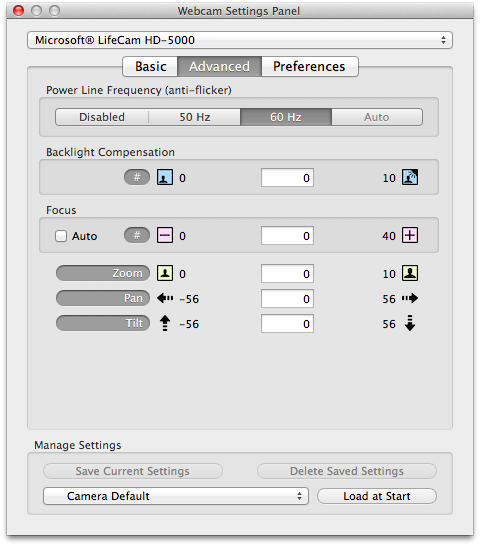Select 60 Hz power line frequency
This screenshot has height=546, width=480.
coord(286,117)
